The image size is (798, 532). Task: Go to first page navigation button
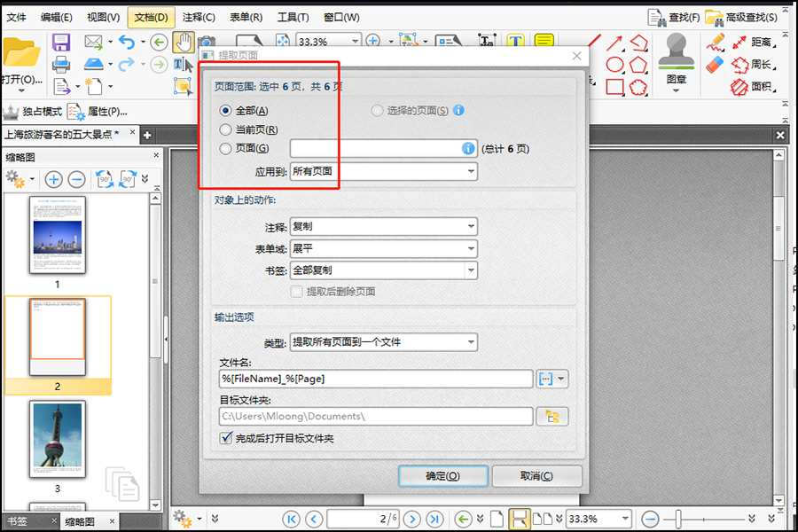[x=291, y=520]
